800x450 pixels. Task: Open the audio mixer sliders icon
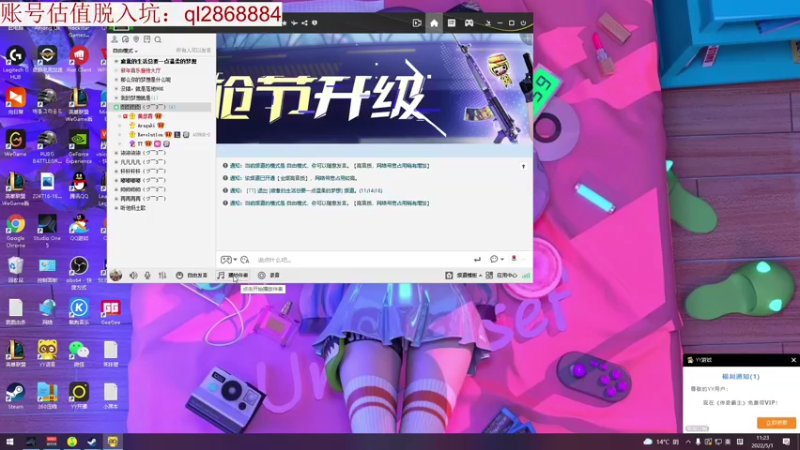pyautogui.click(x=162, y=275)
